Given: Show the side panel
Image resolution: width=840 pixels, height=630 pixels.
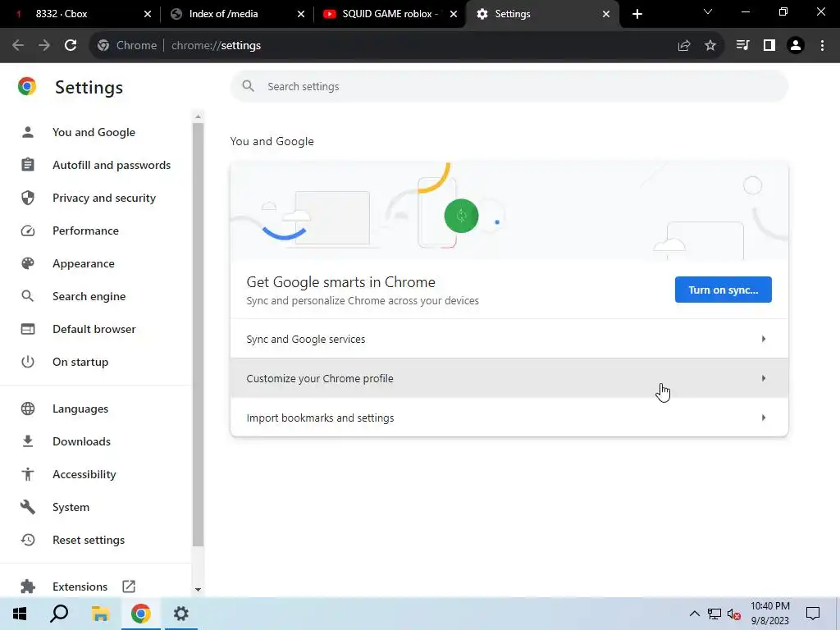Looking at the screenshot, I should tap(769, 46).
